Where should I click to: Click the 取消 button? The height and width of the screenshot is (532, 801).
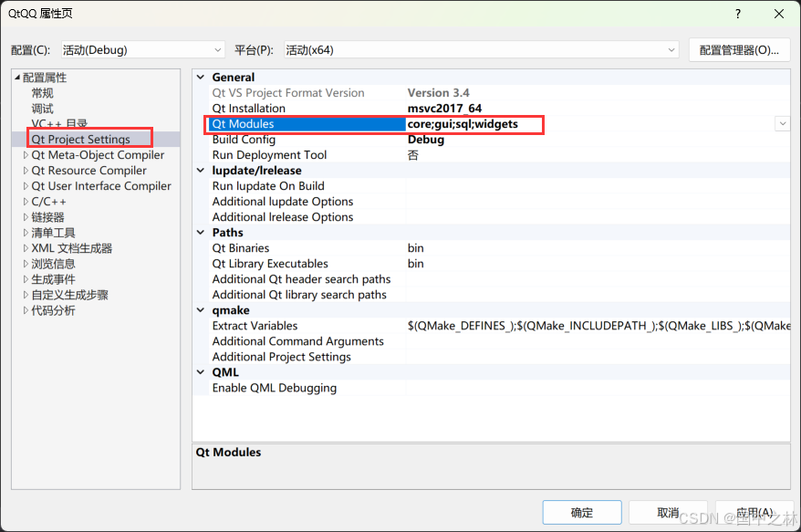(668, 513)
